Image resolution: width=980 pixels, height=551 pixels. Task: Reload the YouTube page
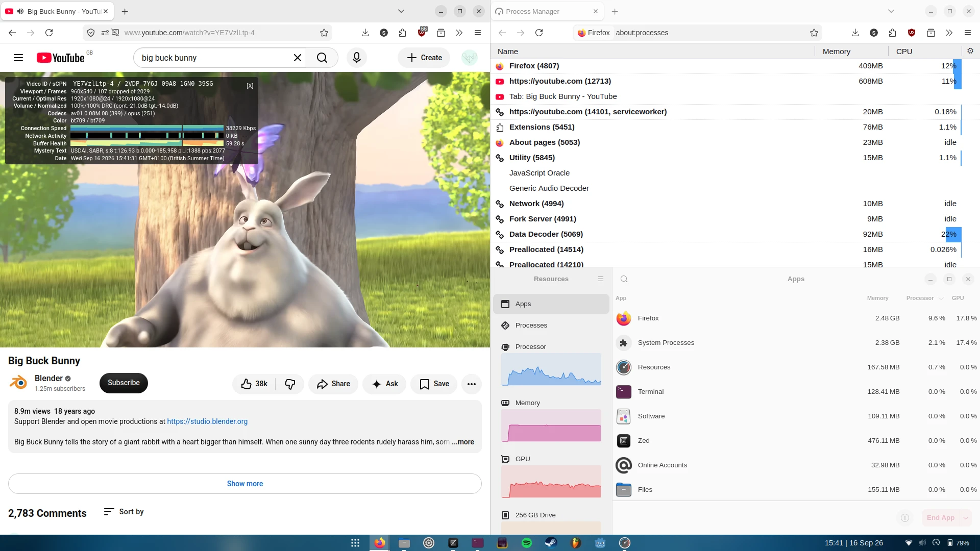49,33
